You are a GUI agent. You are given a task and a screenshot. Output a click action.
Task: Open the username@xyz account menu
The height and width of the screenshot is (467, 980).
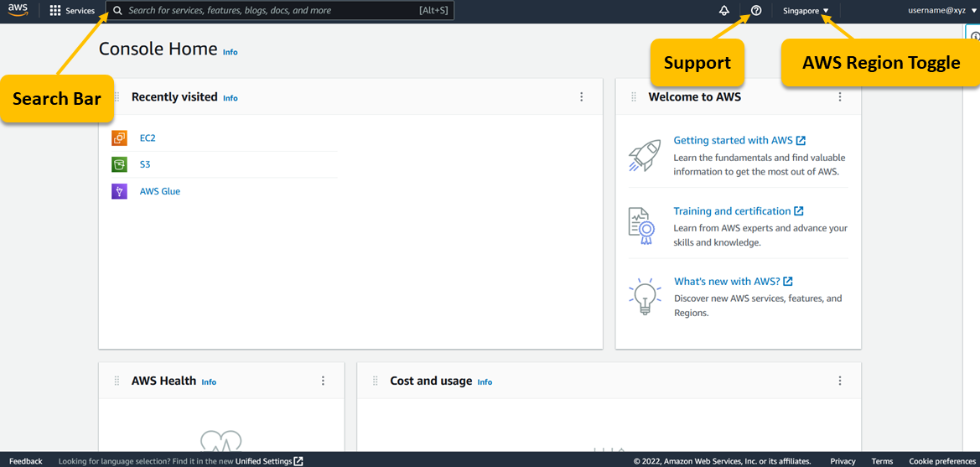[x=943, y=11]
